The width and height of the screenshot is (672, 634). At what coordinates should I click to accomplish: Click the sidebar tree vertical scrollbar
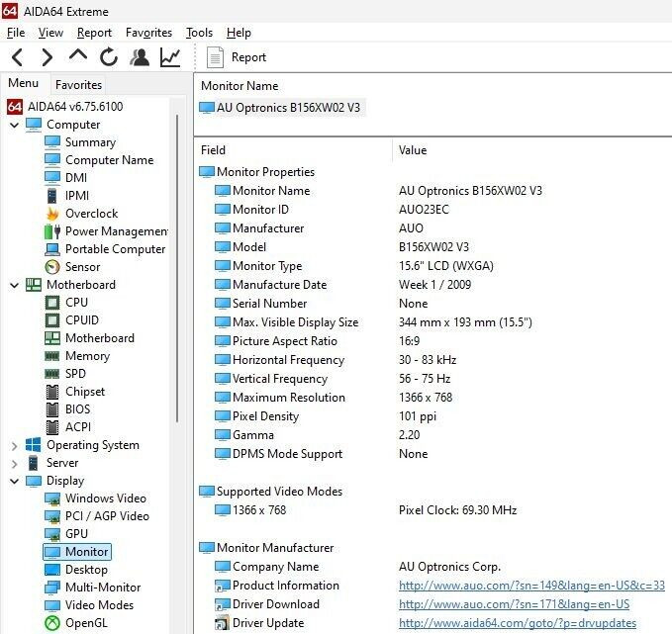[x=176, y=268]
